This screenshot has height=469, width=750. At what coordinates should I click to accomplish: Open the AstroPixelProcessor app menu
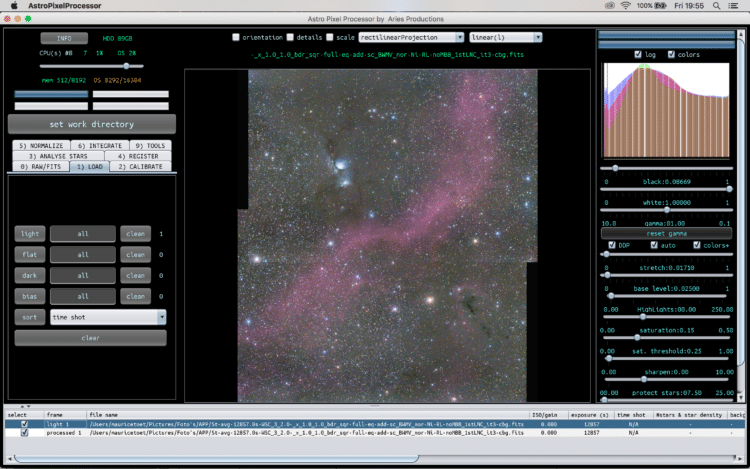point(65,6)
